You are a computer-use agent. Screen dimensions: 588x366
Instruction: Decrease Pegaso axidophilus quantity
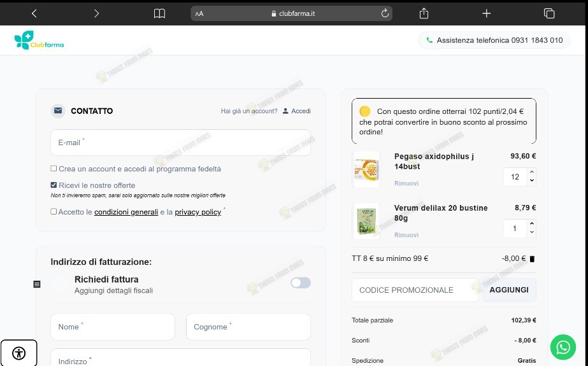532,181
